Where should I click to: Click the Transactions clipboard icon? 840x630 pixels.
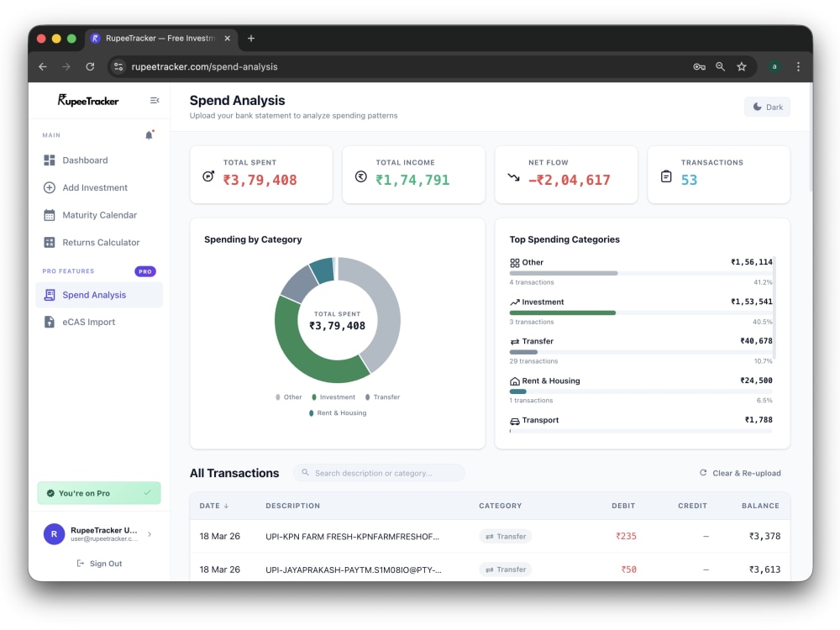click(x=666, y=176)
